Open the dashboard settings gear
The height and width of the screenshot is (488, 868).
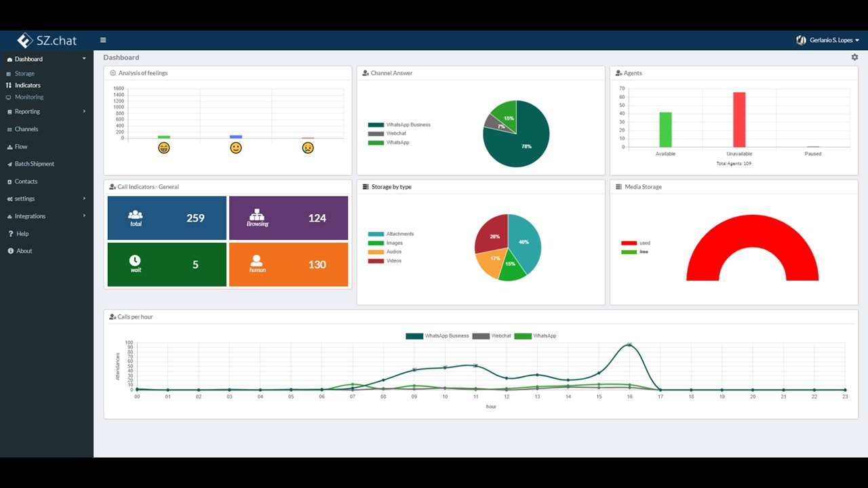[x=854, y=58]
